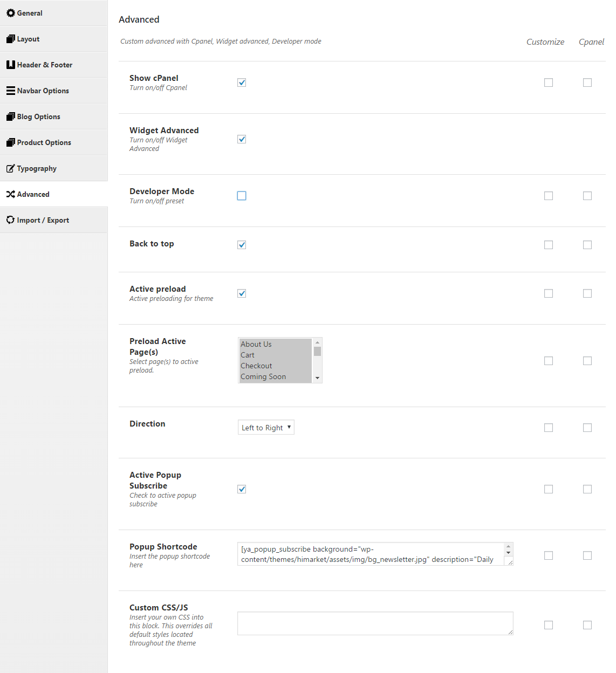Click the preload pages list scrollbar thumb
The image size is (616, 673).
pos(317,352)
